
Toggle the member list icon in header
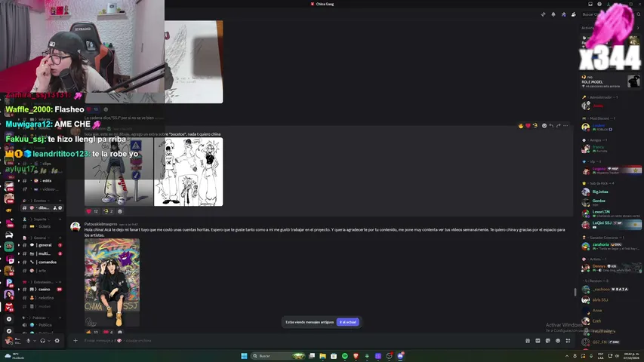click(573, 14)
